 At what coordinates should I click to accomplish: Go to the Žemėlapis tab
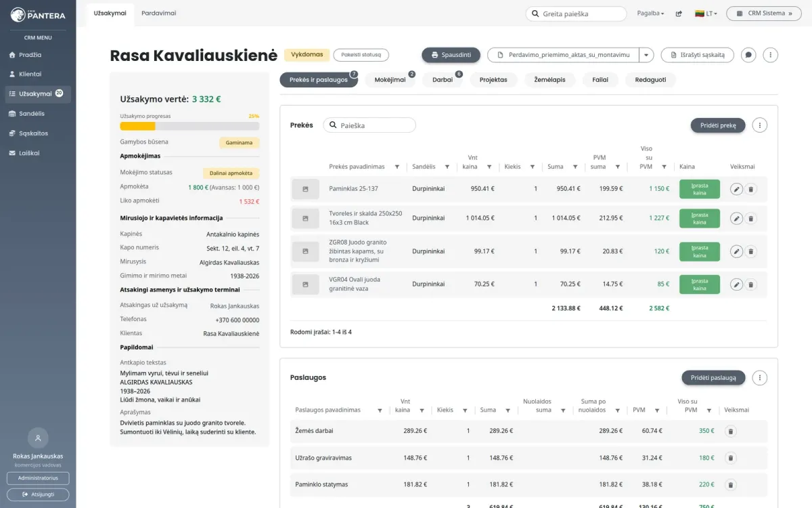tap(549, 80)
